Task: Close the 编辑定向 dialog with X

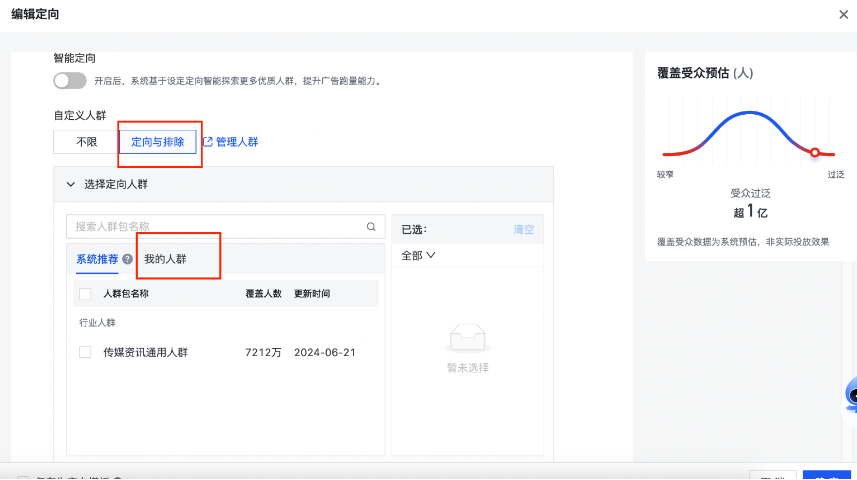Action: pyautogui.click(x=843, y=15)
